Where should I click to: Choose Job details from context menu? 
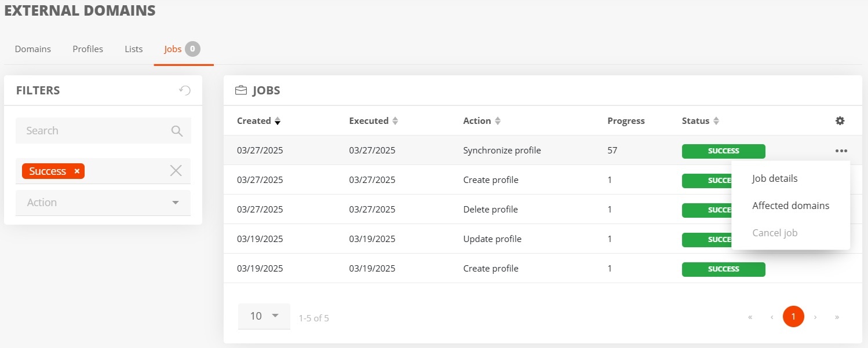(775, 178)
